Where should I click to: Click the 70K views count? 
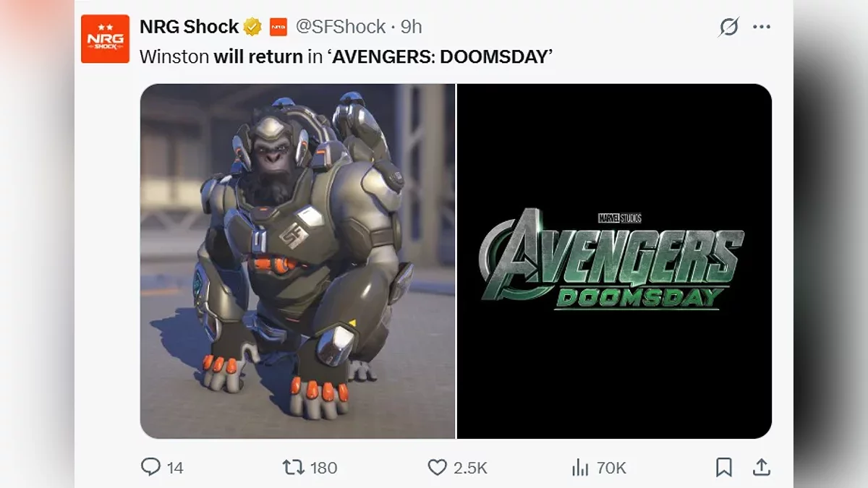[x=611, y=468]
